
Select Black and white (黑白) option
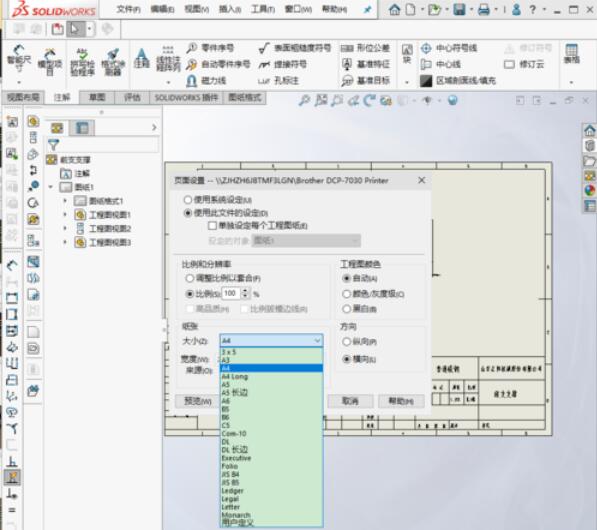[x=346, y=309]
